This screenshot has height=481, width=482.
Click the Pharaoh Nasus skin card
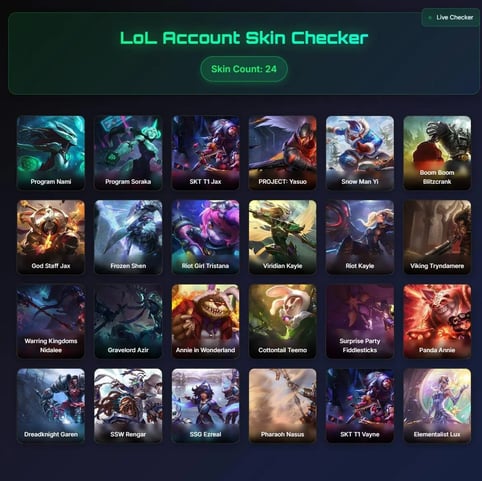point(282,406)
